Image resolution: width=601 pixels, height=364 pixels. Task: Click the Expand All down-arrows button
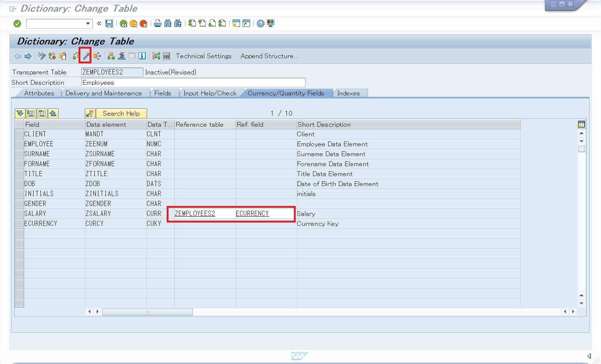point(20,113)
